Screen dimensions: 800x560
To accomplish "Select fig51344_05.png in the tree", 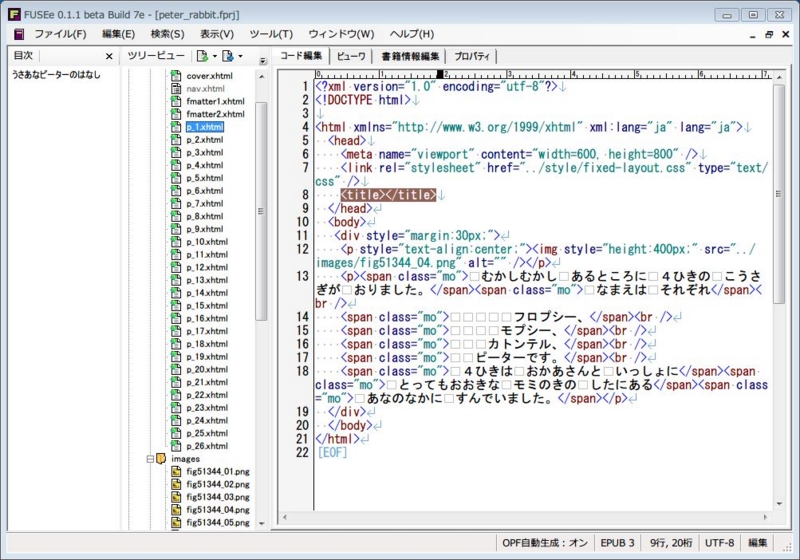I will click(x=218, y=522).
